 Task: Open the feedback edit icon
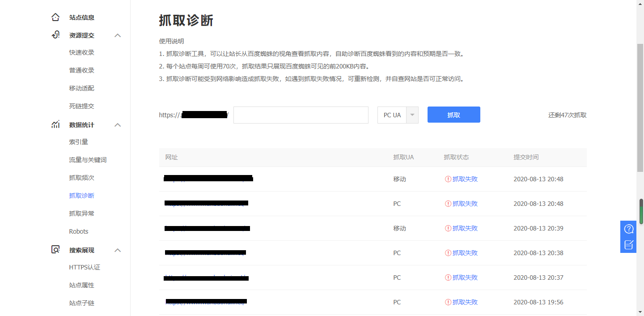[x=629, y=245]
